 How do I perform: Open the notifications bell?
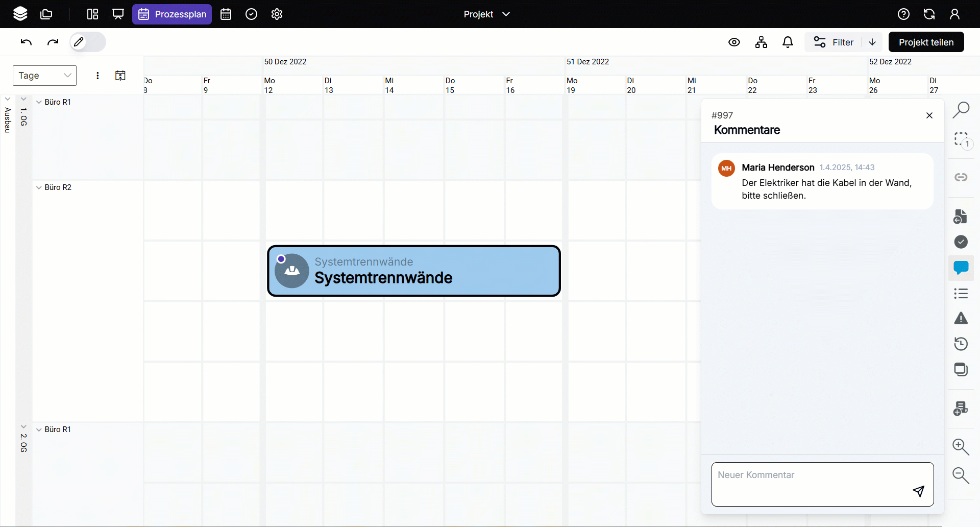coord(788,42)
